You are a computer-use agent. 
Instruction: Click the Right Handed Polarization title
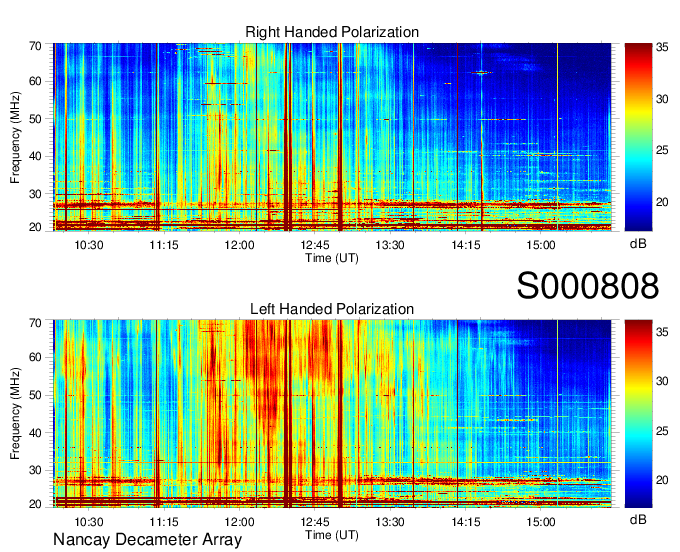tap(332, 32)
